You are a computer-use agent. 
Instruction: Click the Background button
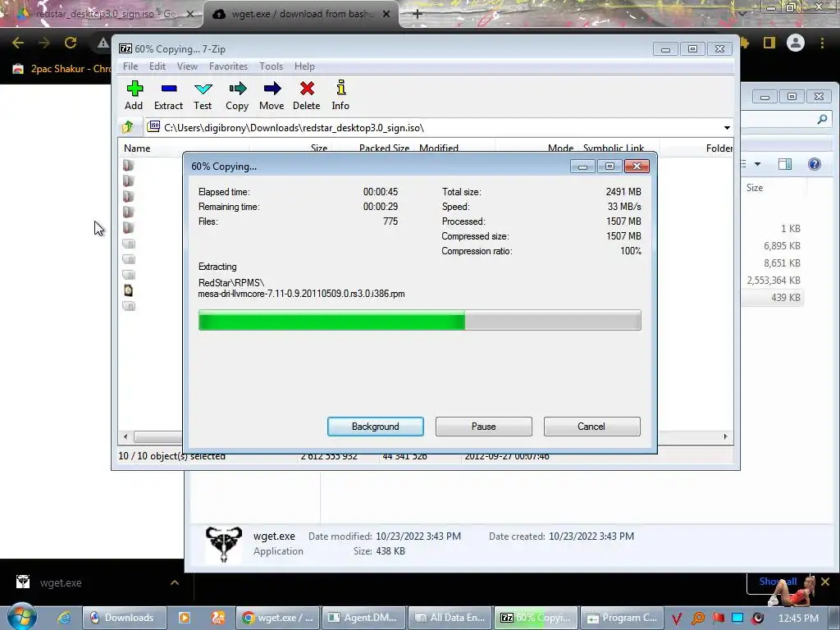click(376, 427)
